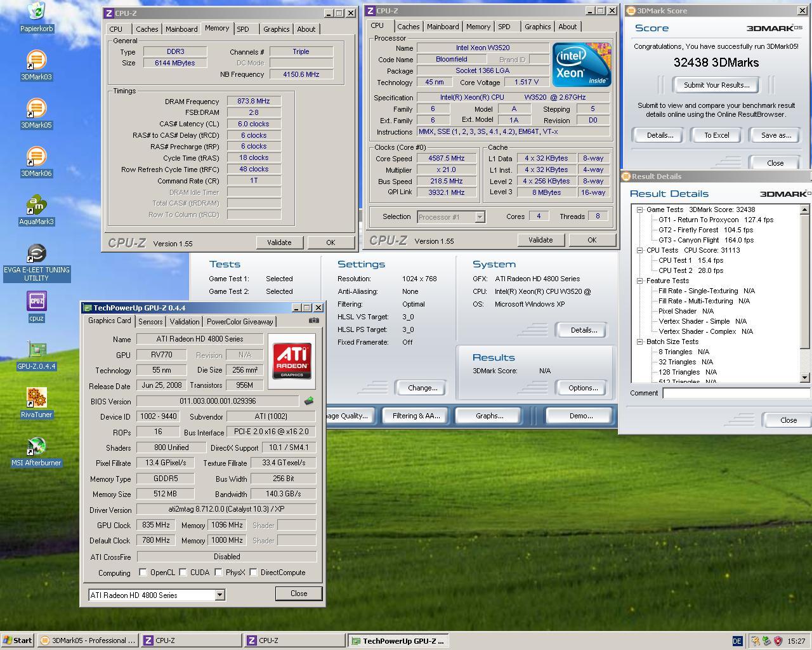Open AquaMark3 desktop shortcut
The image size is (812, 650).
pyautogui.click(x=36, y=210)
